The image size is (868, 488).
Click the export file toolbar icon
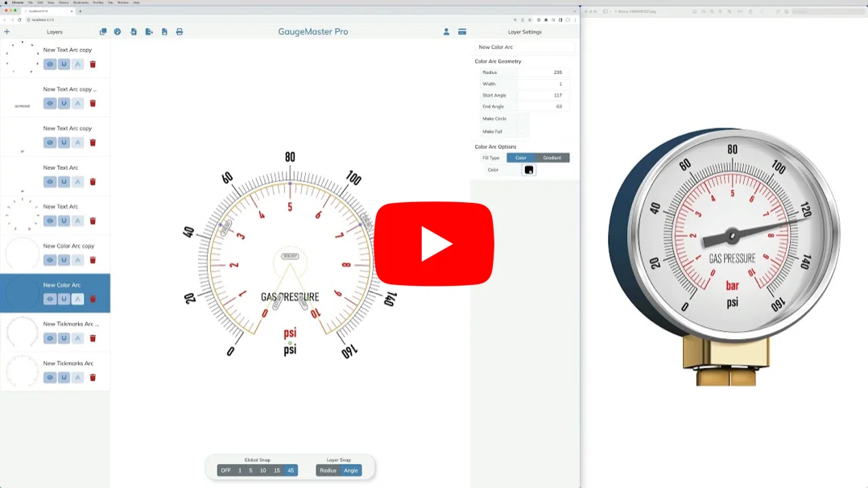149,32
